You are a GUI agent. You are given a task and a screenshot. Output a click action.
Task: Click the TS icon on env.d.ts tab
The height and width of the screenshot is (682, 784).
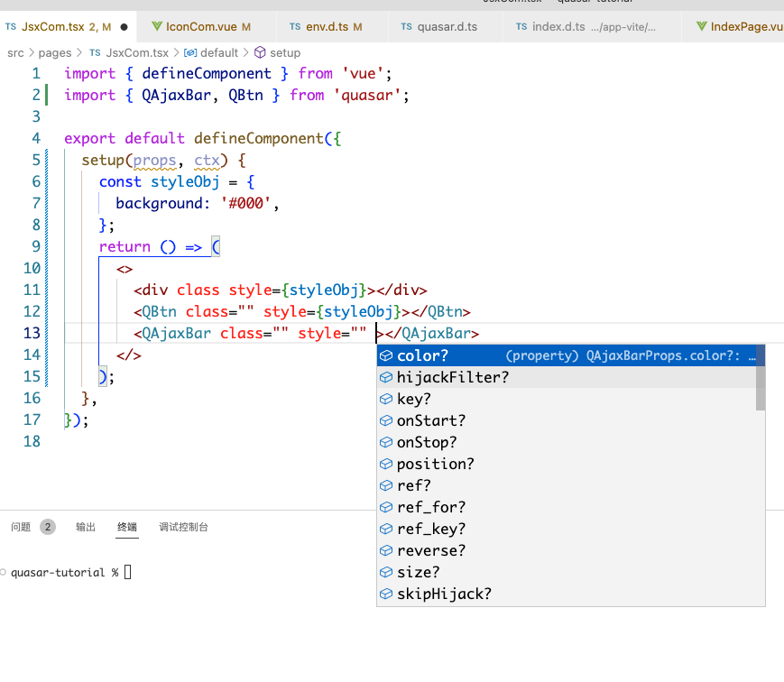coord(295,26)
